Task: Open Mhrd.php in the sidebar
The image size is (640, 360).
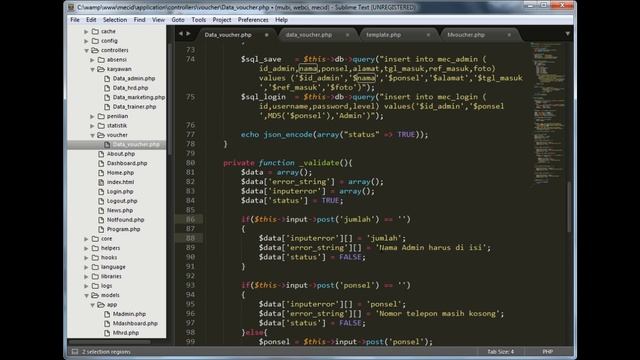Action: 126,333
